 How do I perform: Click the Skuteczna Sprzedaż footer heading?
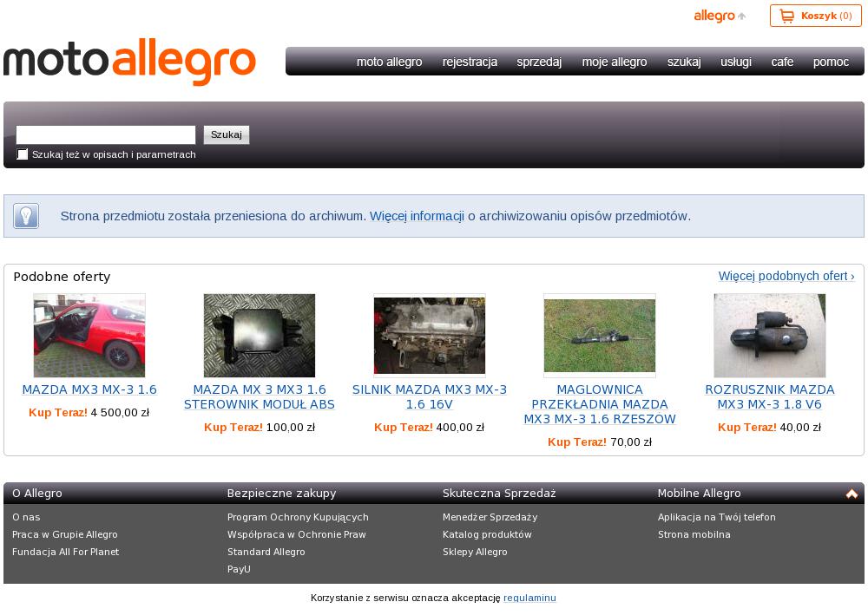point(499,494)
